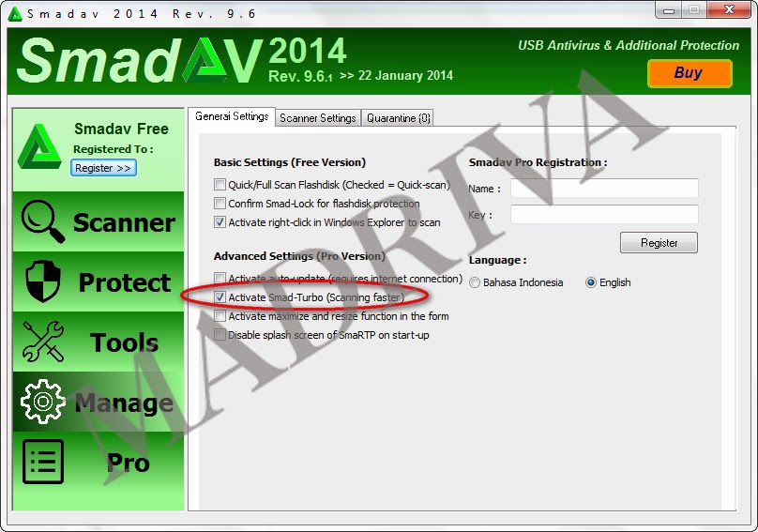This screenshot has height=532, width=758.
Task: Click the Smadav icon in title bar
Action: click(x=15, y=14)
